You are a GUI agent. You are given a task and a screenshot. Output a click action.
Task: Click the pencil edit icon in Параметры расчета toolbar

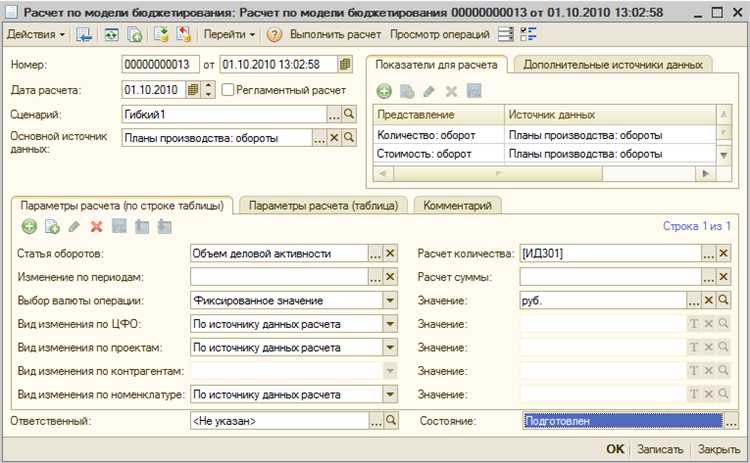74,227
